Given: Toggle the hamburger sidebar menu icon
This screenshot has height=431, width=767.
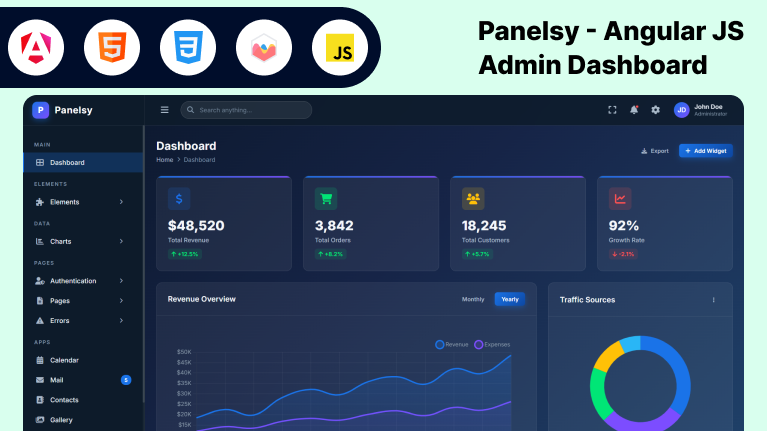Looking at the screenshot, I should 165,110.
